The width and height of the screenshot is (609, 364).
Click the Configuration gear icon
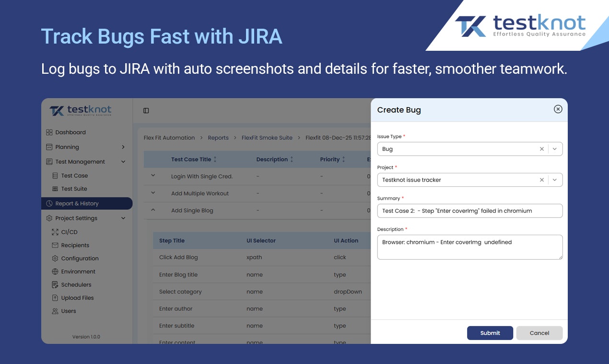(x=55, y=258)
